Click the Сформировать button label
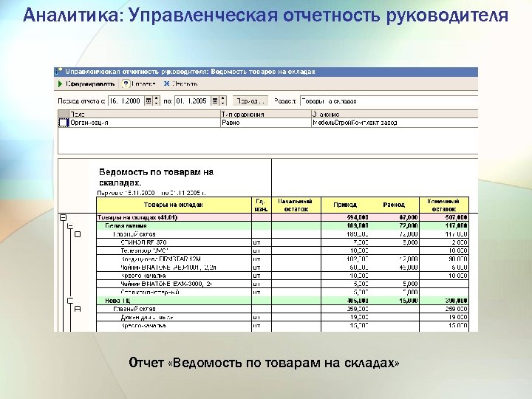 90,83
